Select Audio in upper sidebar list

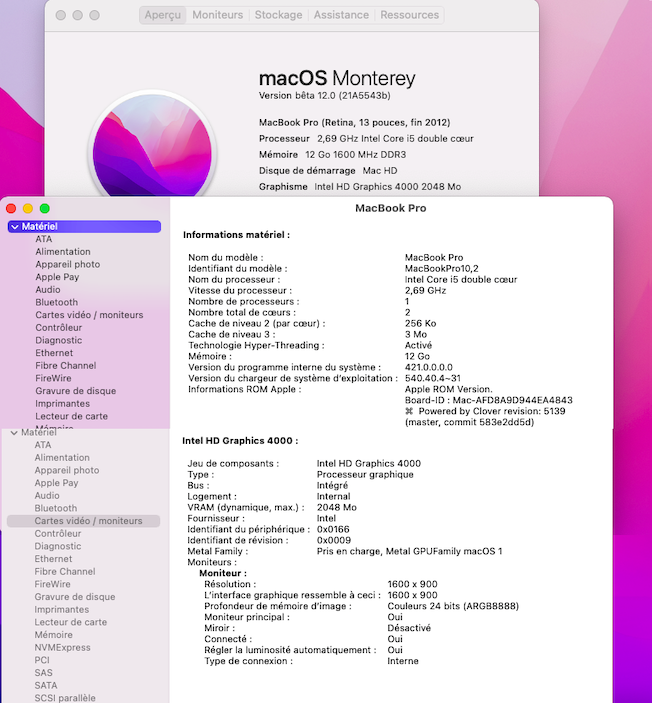(x=48, y=290)
